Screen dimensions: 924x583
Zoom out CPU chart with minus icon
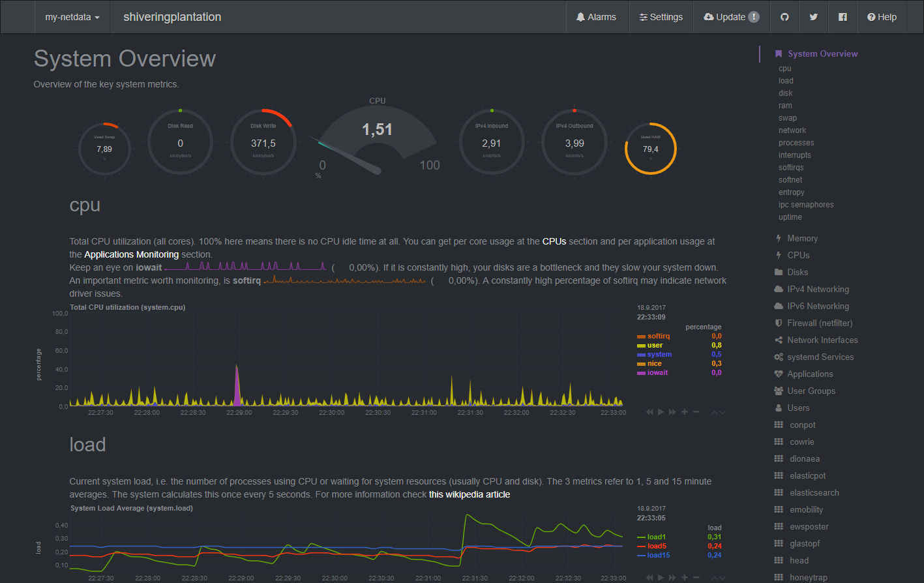[x=696, y=412]
